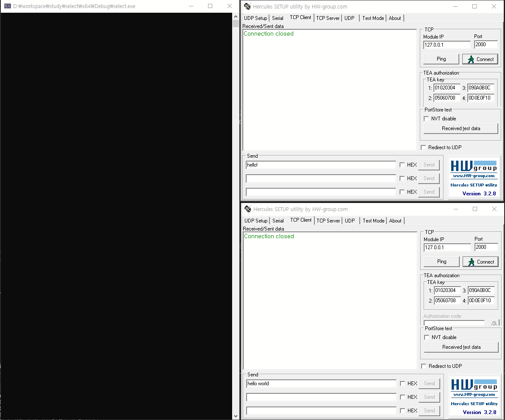Enable second HEX checkbox in bottom Hercules window
Viewport: 505px width, 420px height.
[402, 397]
